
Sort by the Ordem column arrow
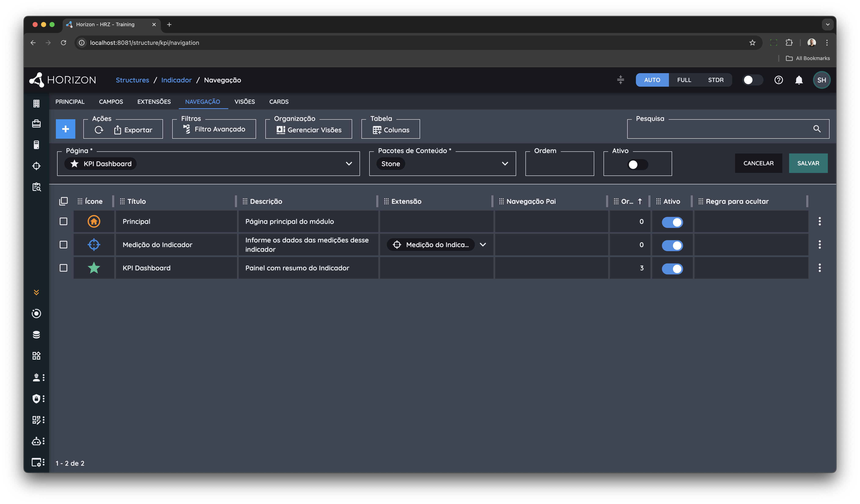point(640,201)
